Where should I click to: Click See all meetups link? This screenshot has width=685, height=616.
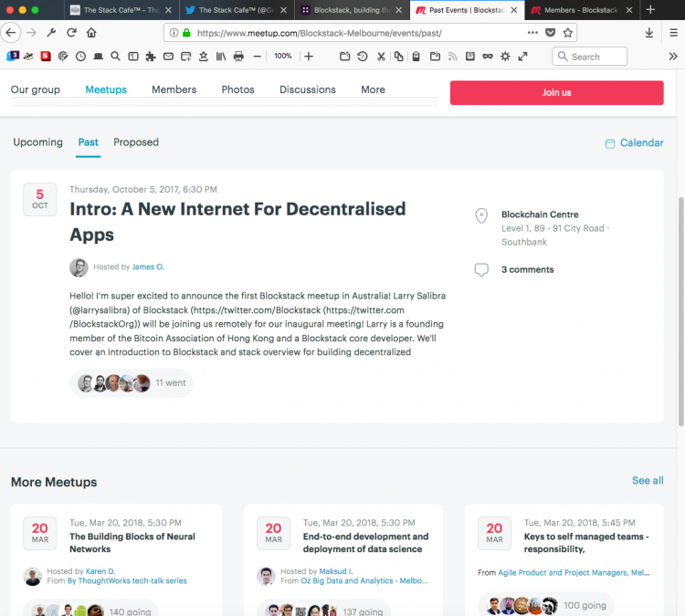(648, 480)
